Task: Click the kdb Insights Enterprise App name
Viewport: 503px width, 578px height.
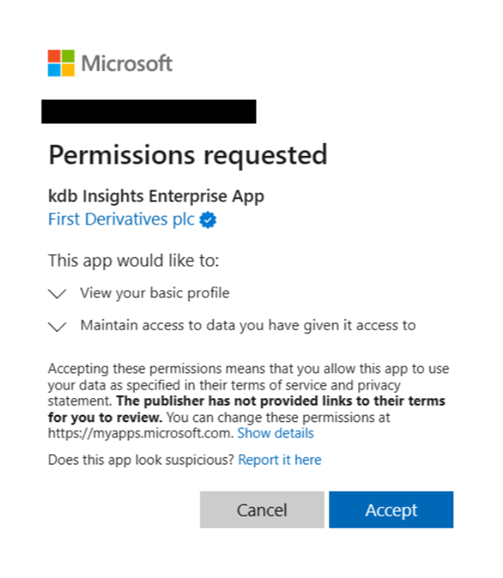Action: 156,196
